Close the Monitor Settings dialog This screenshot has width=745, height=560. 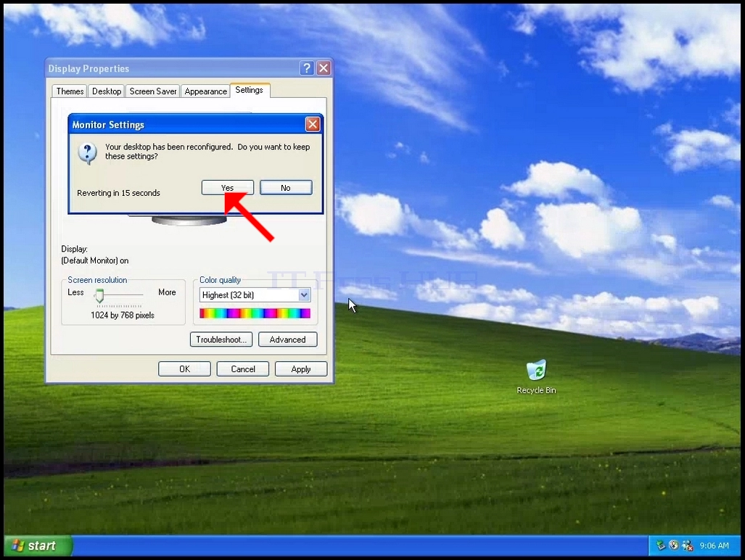(x=312, y=125)
